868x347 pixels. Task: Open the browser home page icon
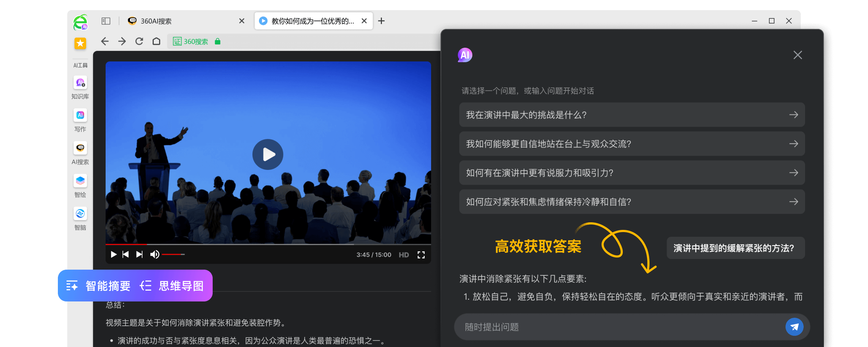157,42
